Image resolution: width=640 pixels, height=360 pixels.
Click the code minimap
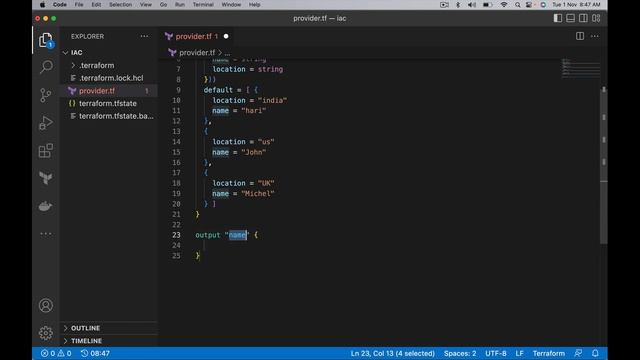(x=580, y=69)
